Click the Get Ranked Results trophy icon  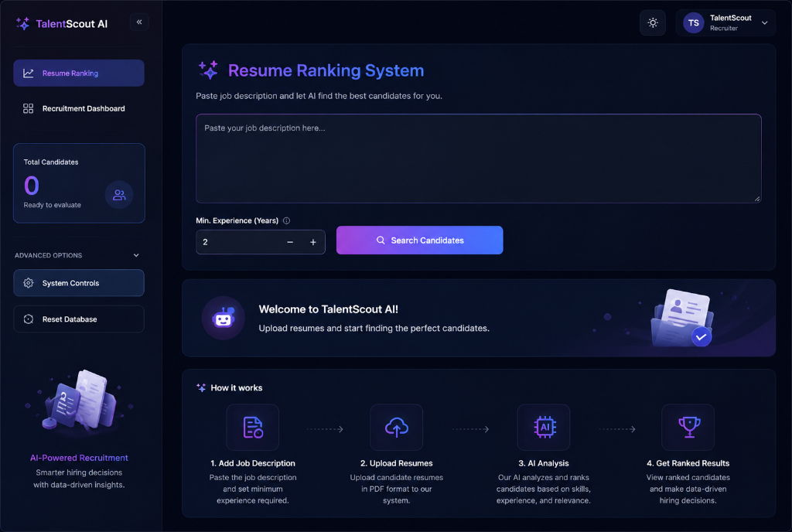pos(688,427)
